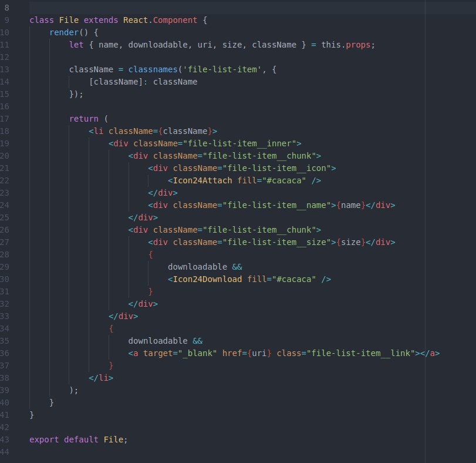Click the 'classnames' function call

153,69
